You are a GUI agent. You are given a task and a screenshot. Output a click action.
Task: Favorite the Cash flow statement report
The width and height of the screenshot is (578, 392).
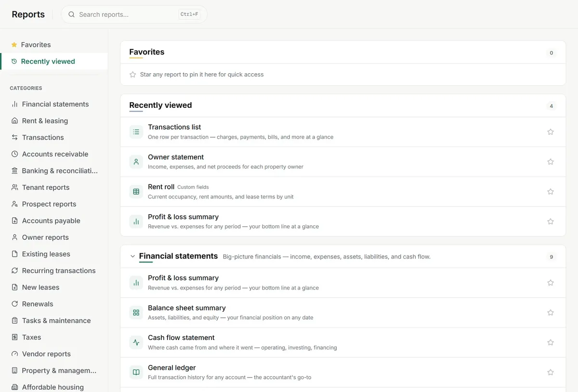(x=551, y=342)
